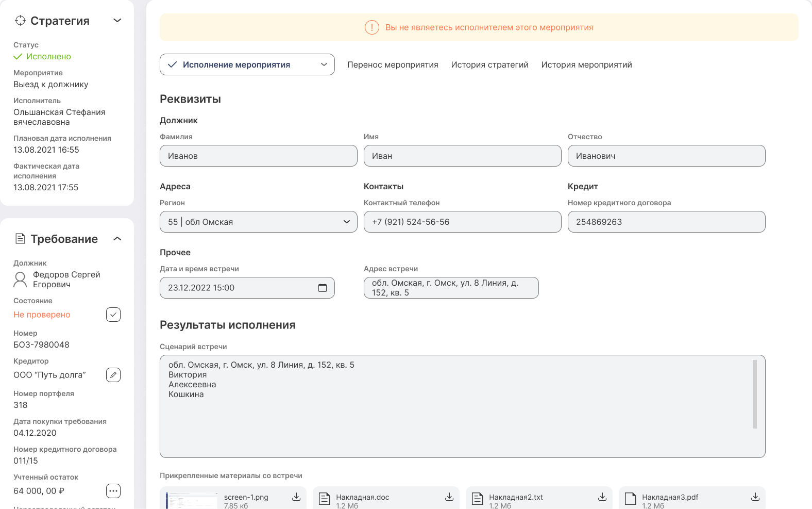This screenshot has width=812, height=509.
Task: Download the Накладная.doc file
Action: pyautogui.click(x=449, y=497)
